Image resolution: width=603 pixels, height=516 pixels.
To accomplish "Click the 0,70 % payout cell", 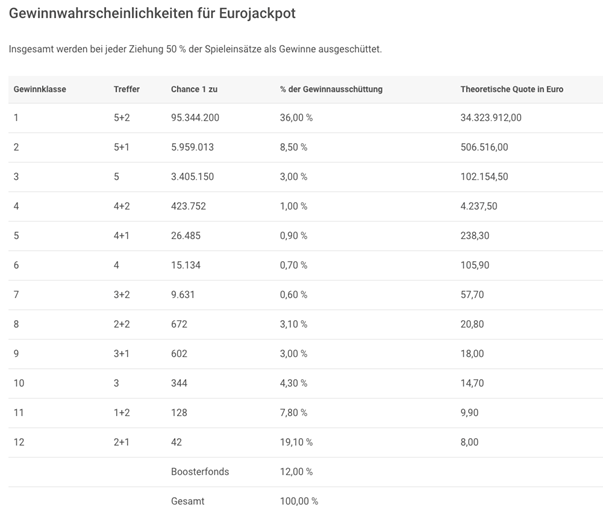I will 294,265.
